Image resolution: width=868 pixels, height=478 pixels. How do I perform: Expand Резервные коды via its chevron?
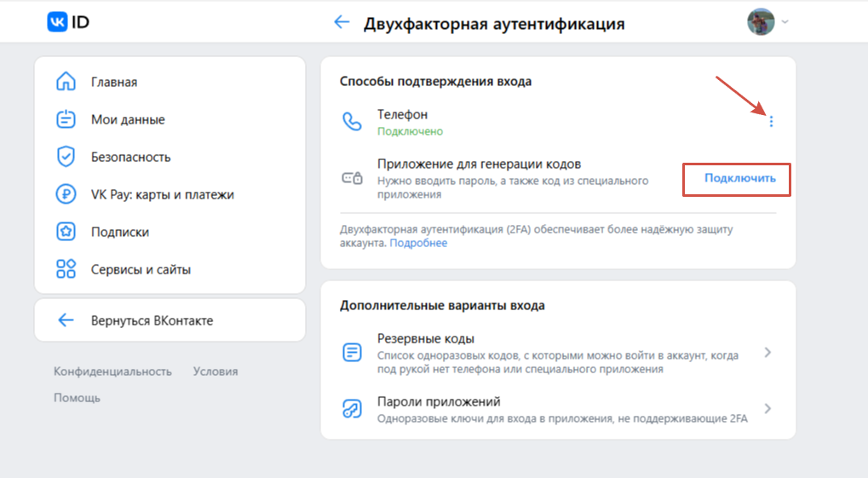(x=767, y=352)
